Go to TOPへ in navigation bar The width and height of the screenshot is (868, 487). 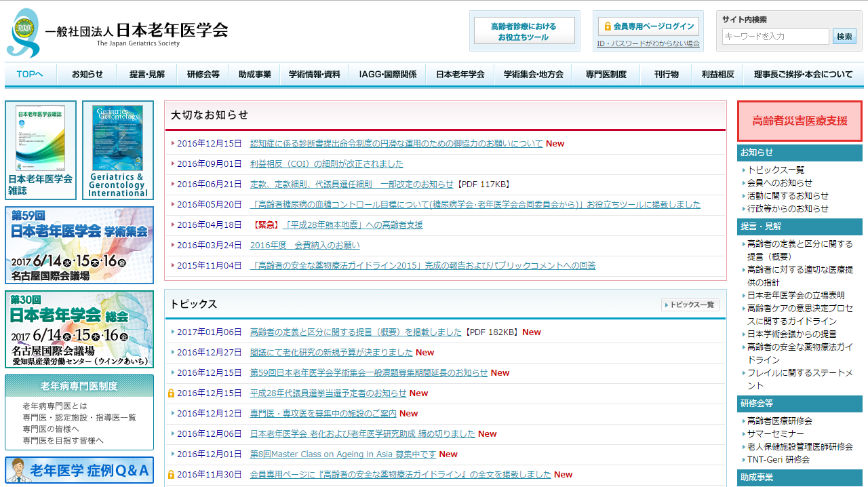point(30,75)
